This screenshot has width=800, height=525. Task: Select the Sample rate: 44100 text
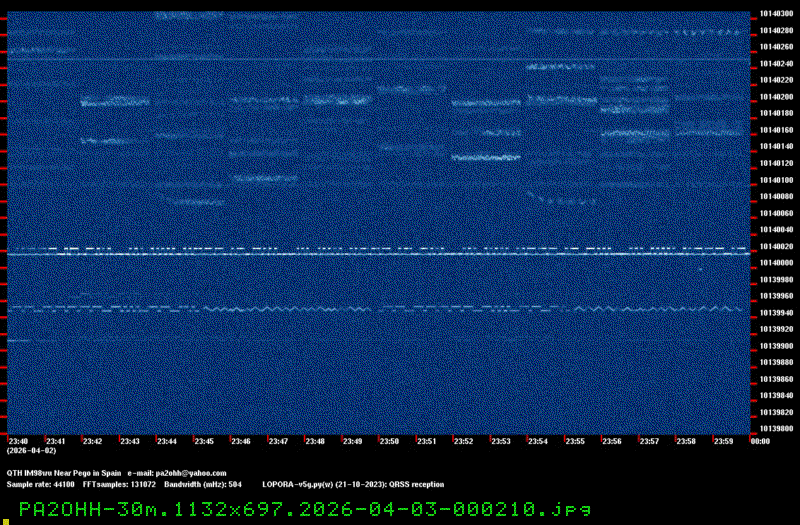point(40,485)
